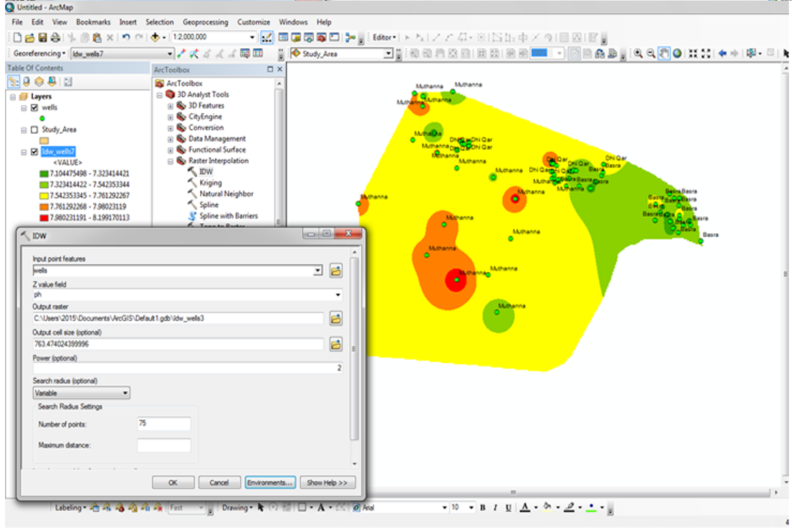The height and width of the screenshot is (532, 794).
Task: Click the Maximum distance field
Action: click(x=164, y=446)
